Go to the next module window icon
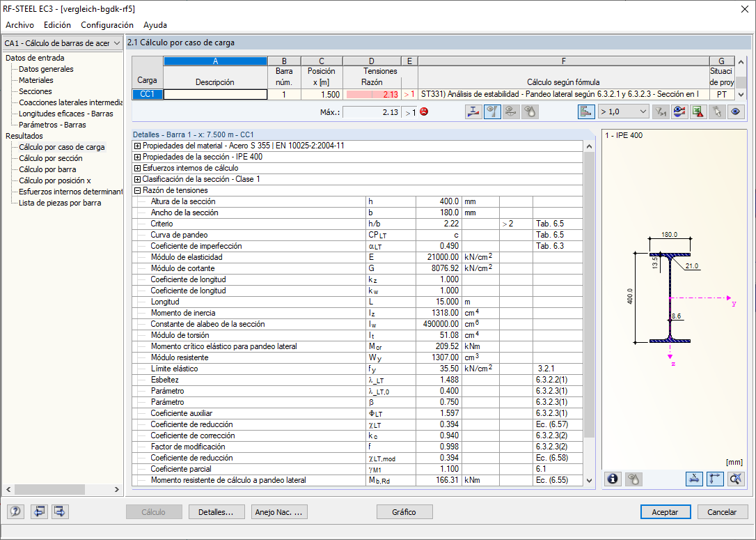756x540 pixels. 60,511
